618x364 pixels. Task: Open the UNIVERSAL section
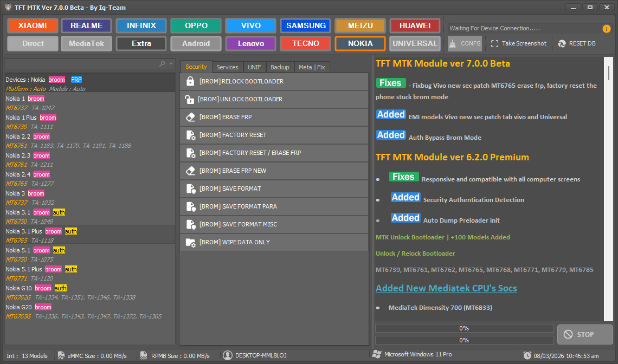415,43
